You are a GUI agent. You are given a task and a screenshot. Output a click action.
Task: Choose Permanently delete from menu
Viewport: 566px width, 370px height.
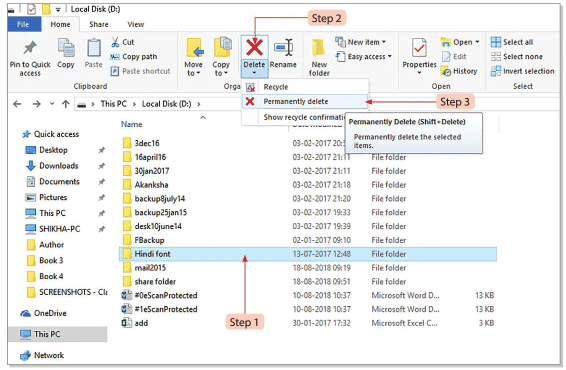tap(305, 101)
